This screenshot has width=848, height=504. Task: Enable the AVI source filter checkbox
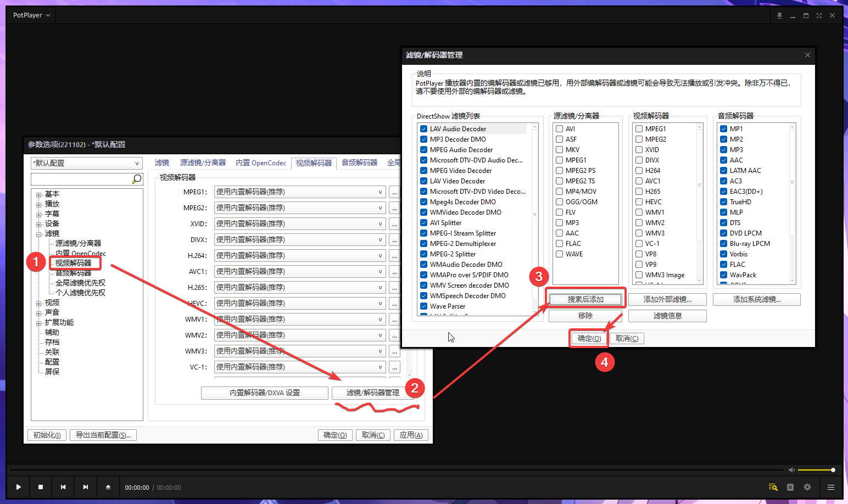(558, 128)
